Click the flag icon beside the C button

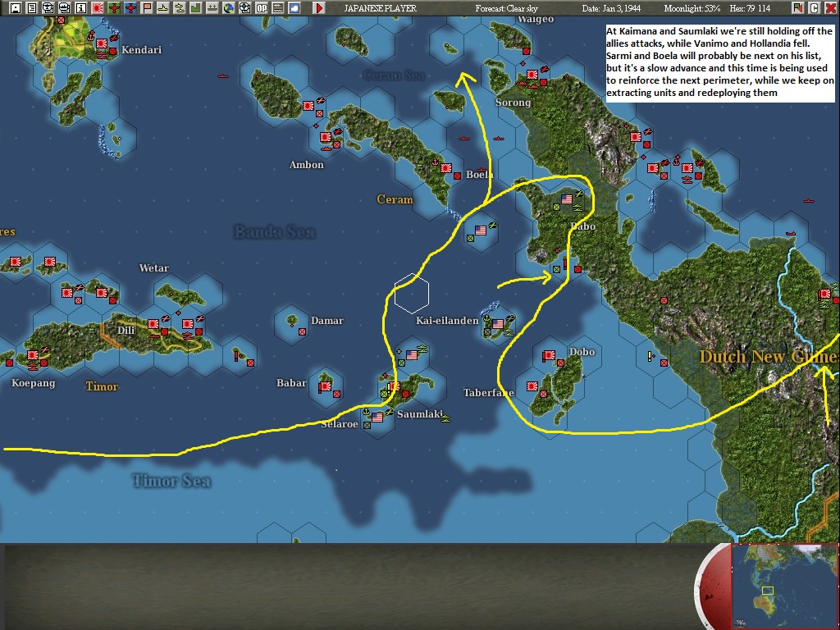pos(798,7)
